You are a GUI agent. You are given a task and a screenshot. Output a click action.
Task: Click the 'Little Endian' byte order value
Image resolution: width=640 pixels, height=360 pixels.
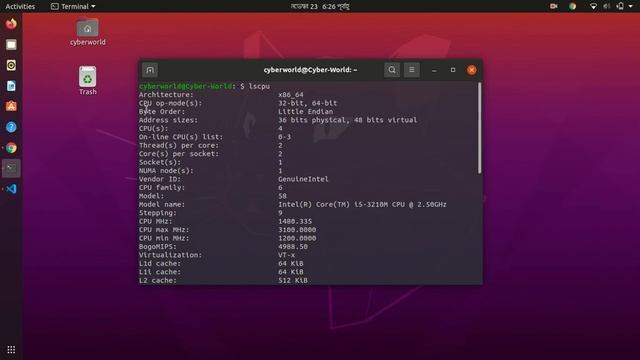pos(305,111)
